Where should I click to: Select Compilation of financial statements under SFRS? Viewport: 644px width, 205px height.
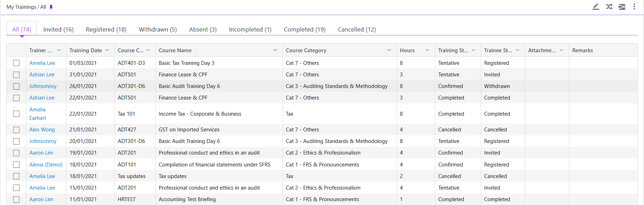pyautogui.click(x=214, y=165)
